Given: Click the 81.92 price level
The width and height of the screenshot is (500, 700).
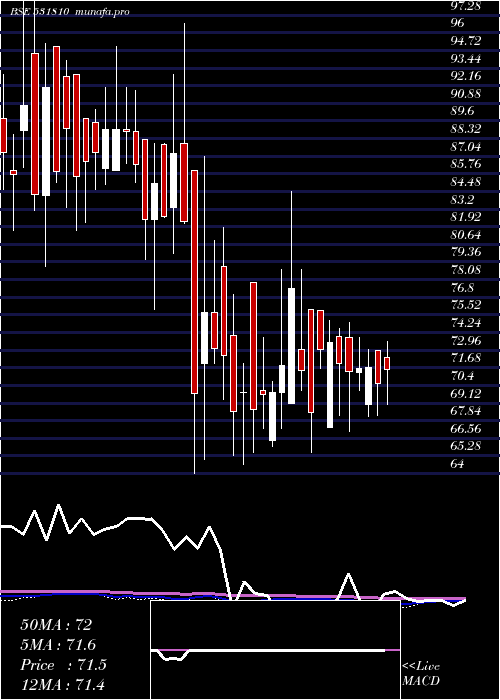Looking at the screenshot, I should tap(467, 217).
